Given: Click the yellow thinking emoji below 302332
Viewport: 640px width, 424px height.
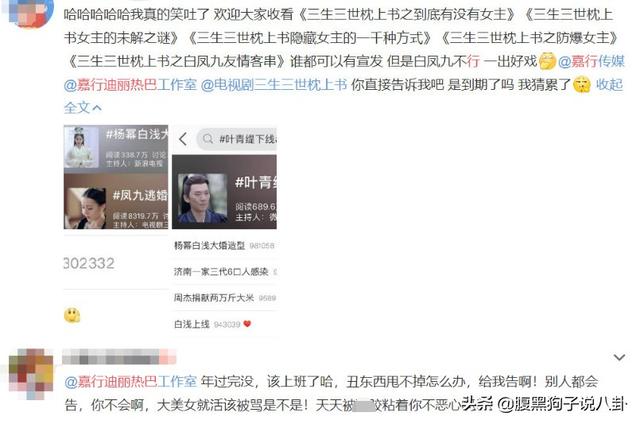Looking at the screenshot, I should [x=72, y=315].
